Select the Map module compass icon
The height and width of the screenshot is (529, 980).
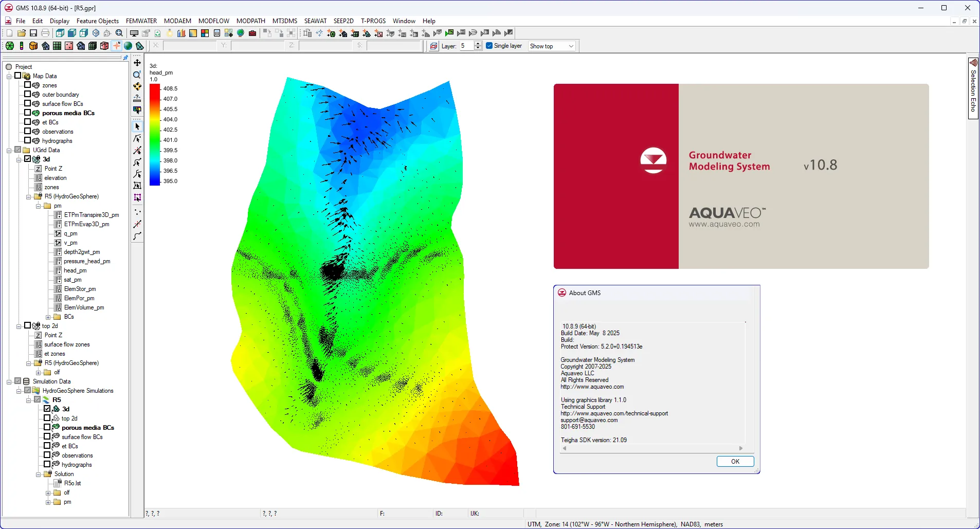point(116,46)
